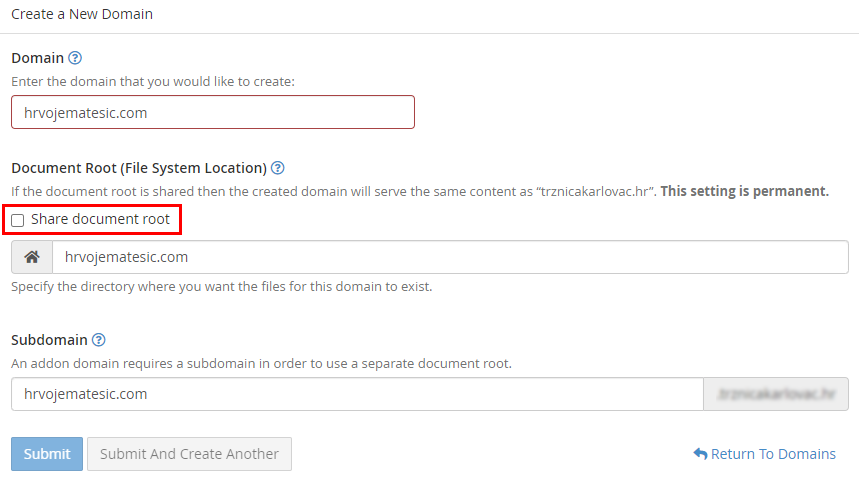Screen dimensions: 859x492
Task: Click the "Create a New Domain" heading
Action: click(82, 15)
